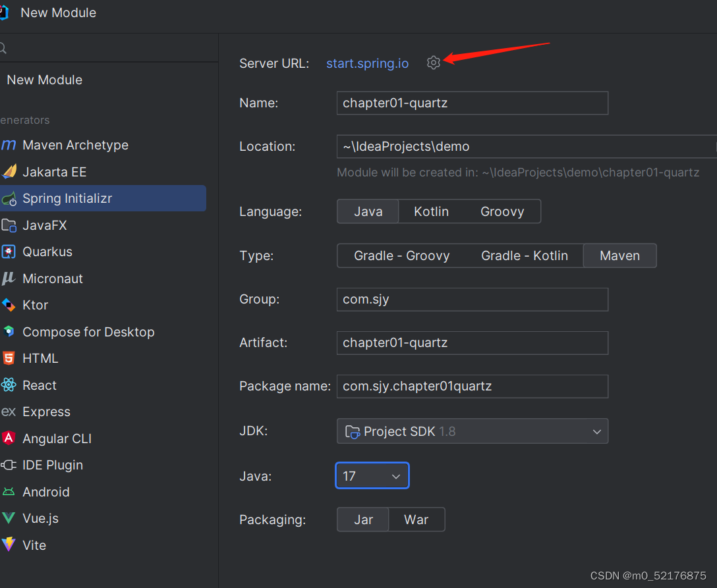
Task: Select Jar packaging
Action: (x=363, y=520)
